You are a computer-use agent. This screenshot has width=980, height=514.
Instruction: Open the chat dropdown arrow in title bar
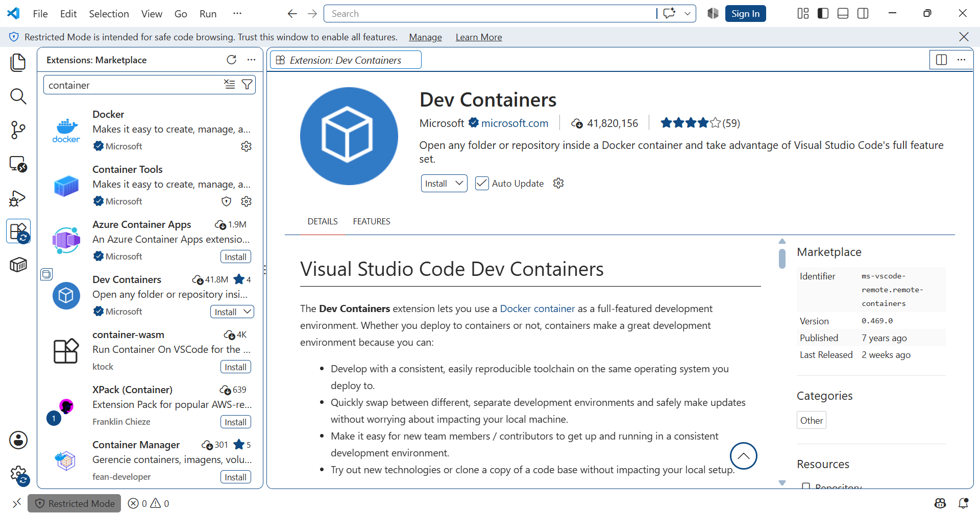click(x=688, y=14)
